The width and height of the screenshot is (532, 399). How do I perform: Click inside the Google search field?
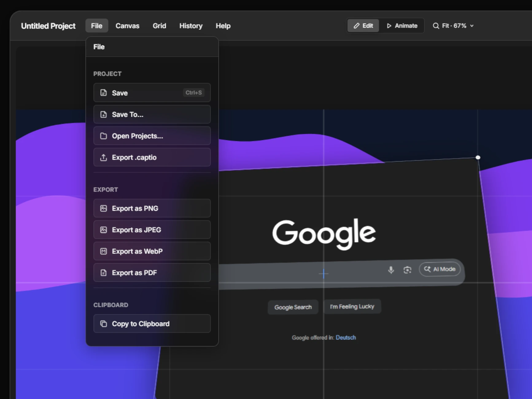pos(292,273)
